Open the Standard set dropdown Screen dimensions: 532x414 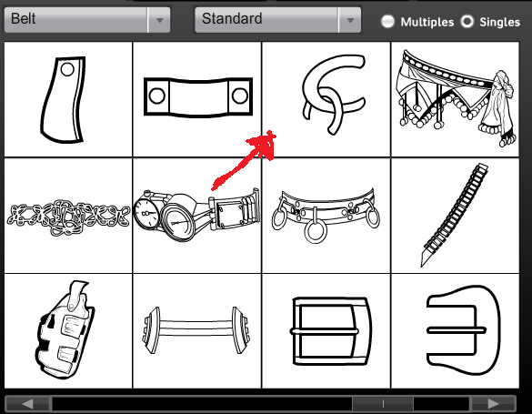pos(278,20)
